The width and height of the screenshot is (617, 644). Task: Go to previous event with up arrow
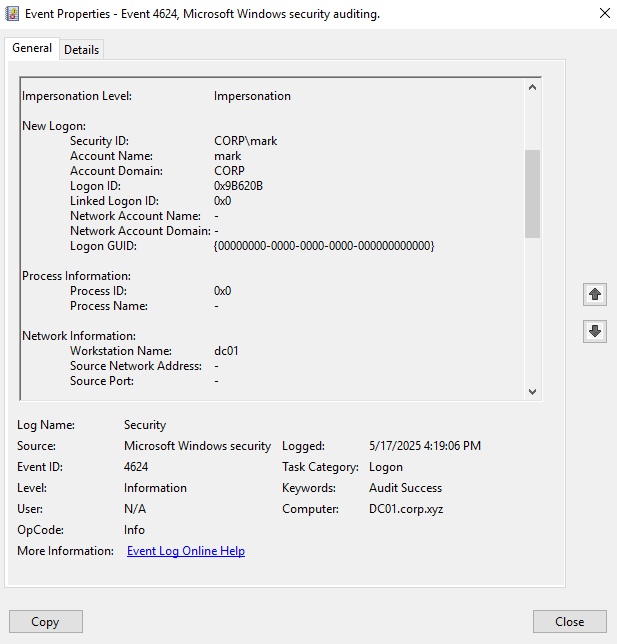[x=595, y=294]
